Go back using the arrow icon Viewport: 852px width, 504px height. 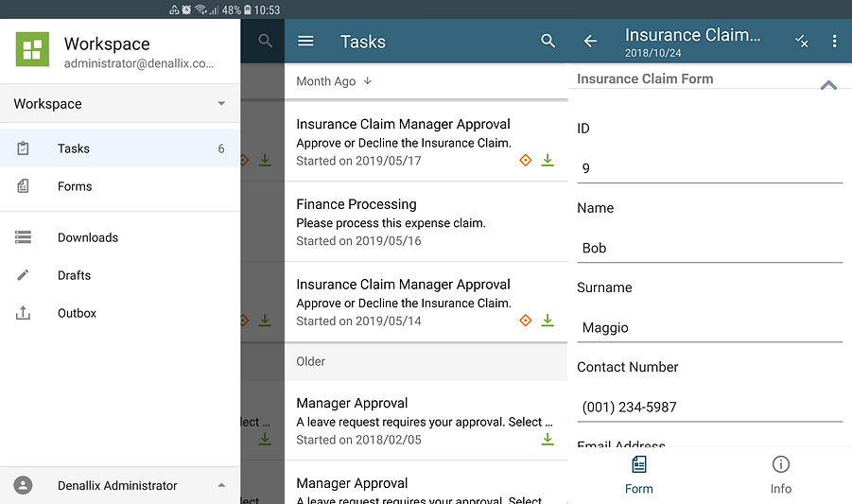(x=590, y=42)
